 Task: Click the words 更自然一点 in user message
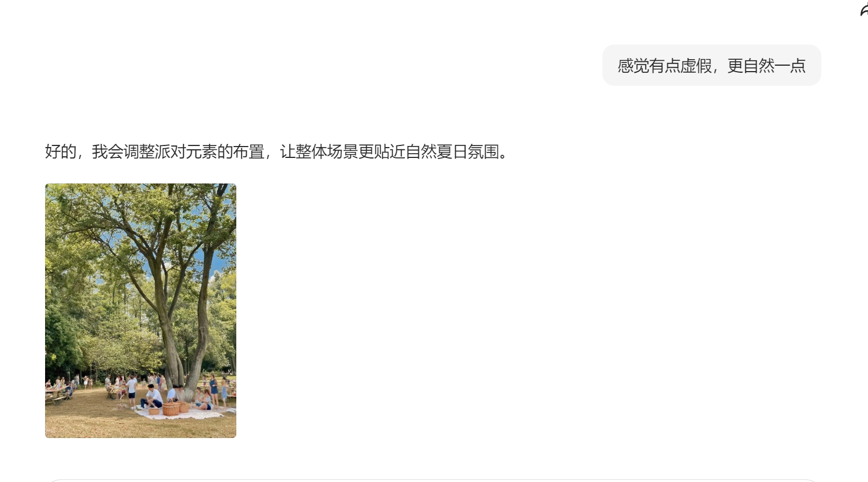point(766,66)
